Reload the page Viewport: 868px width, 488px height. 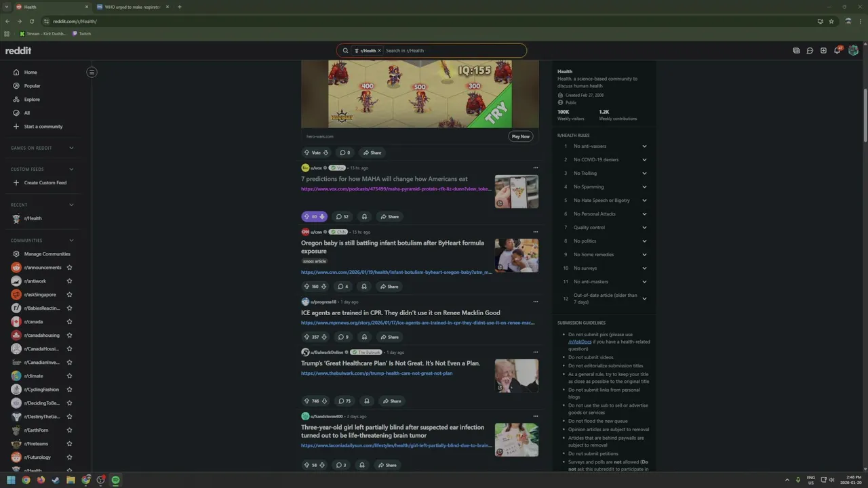point(31,21)
